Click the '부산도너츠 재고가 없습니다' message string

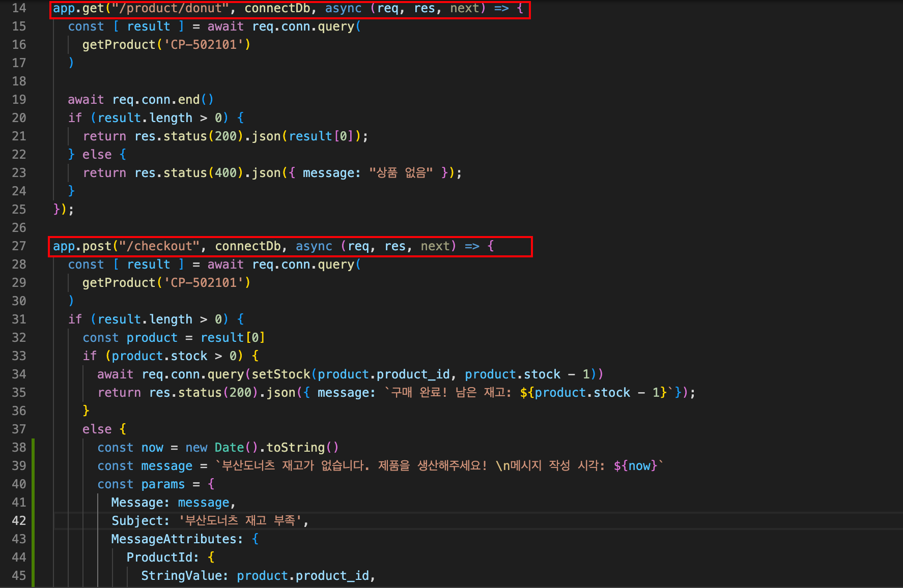(440, 466)
